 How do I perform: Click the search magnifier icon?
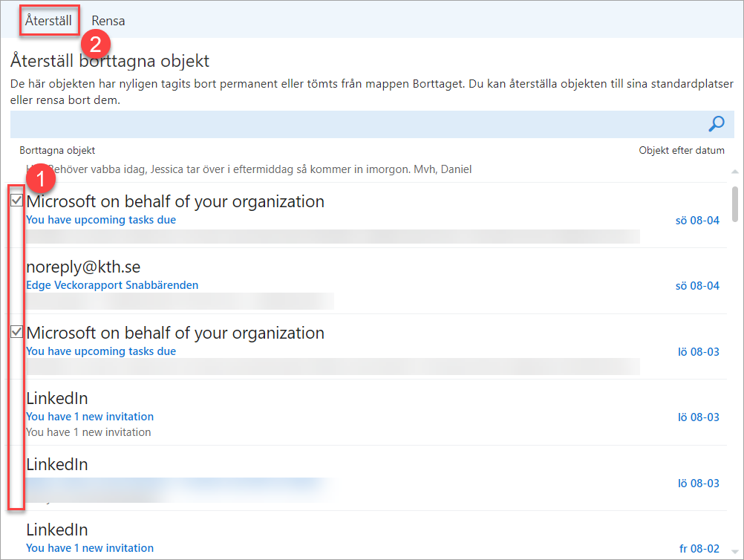(716, 124)
